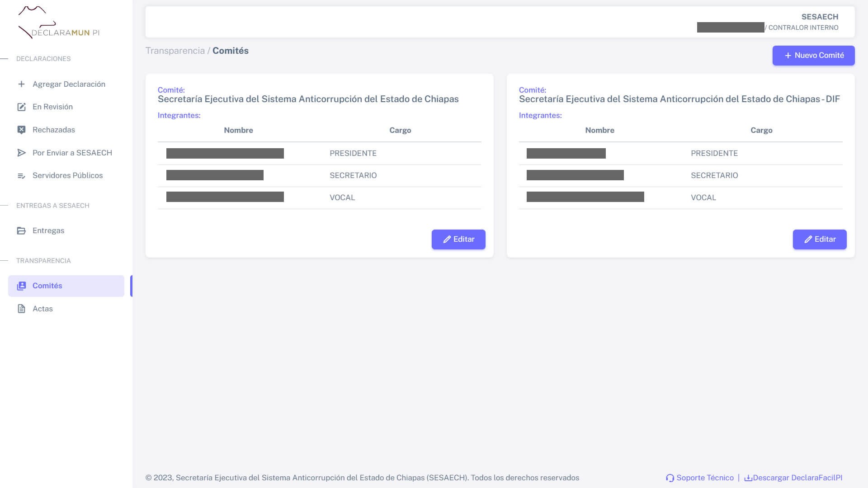
Task: Click the Comités contacts icon in sidebar
Action: (21, 286)
